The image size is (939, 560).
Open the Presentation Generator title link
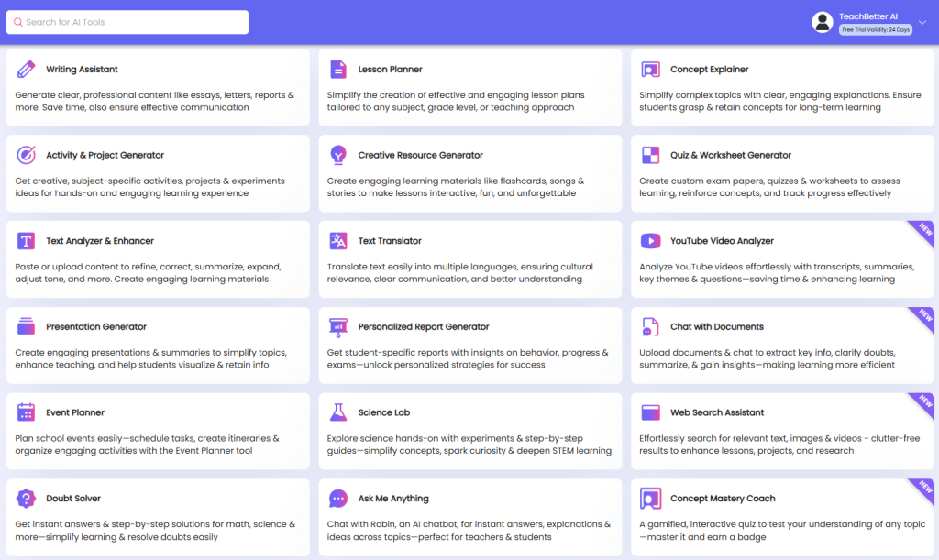pos(96,326)
